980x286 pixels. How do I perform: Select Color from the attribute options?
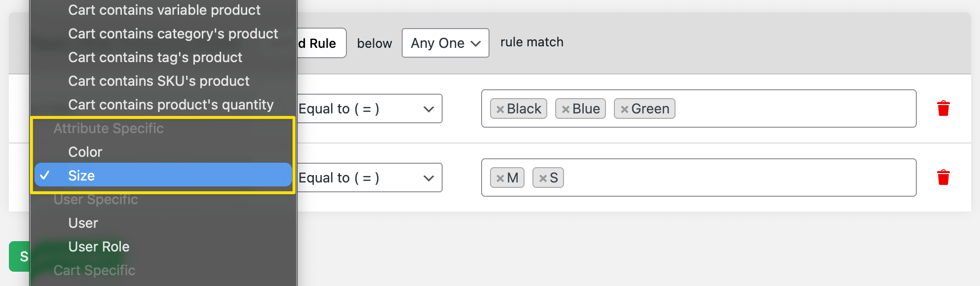coord(85,152)
